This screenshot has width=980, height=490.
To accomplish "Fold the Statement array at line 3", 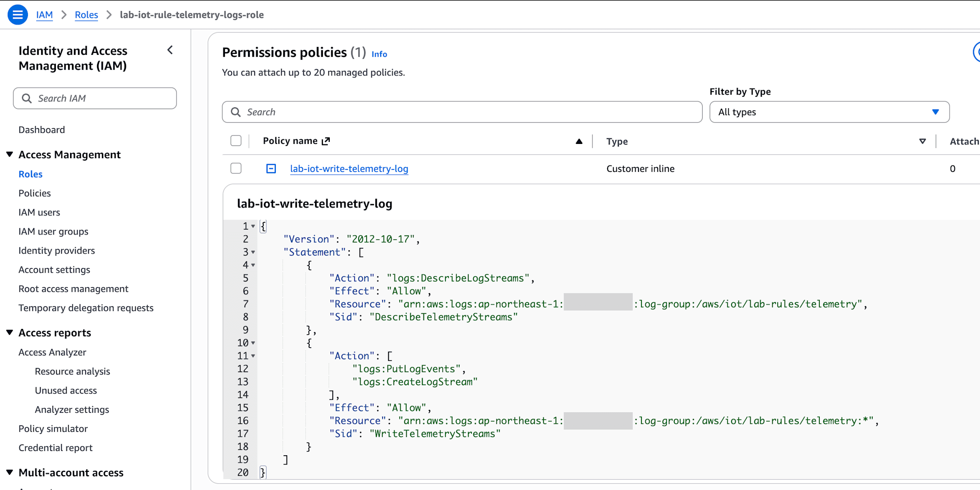I will [x=253, y=252].
